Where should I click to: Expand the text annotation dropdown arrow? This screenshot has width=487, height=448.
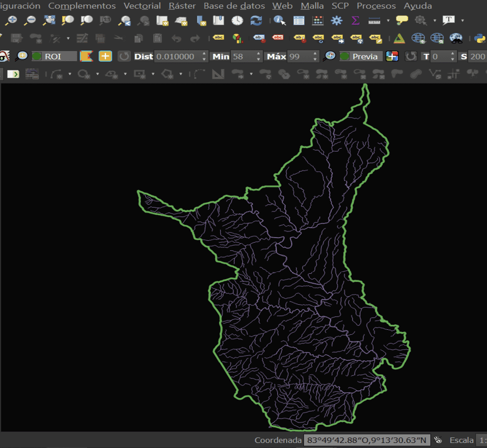tap(463, 21)
